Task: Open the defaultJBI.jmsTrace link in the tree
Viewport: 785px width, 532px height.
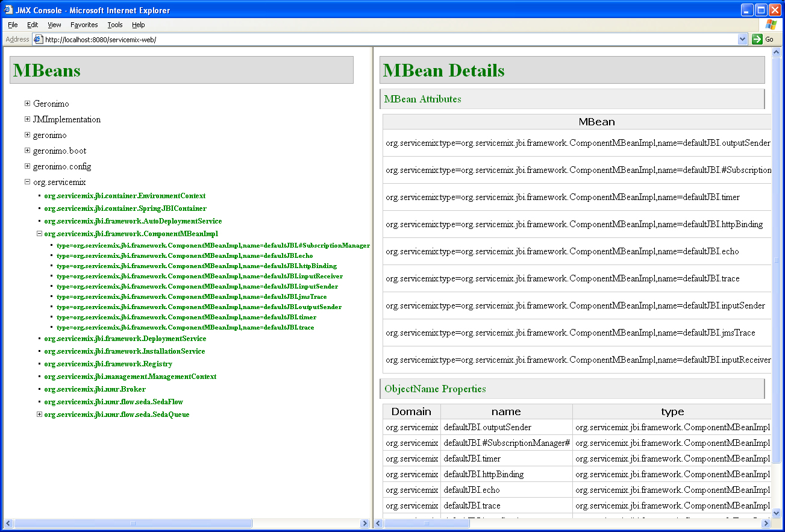Action: pos(192,297)
